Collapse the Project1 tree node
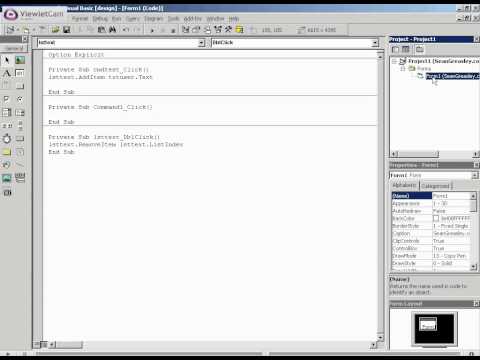 (394, 61)
